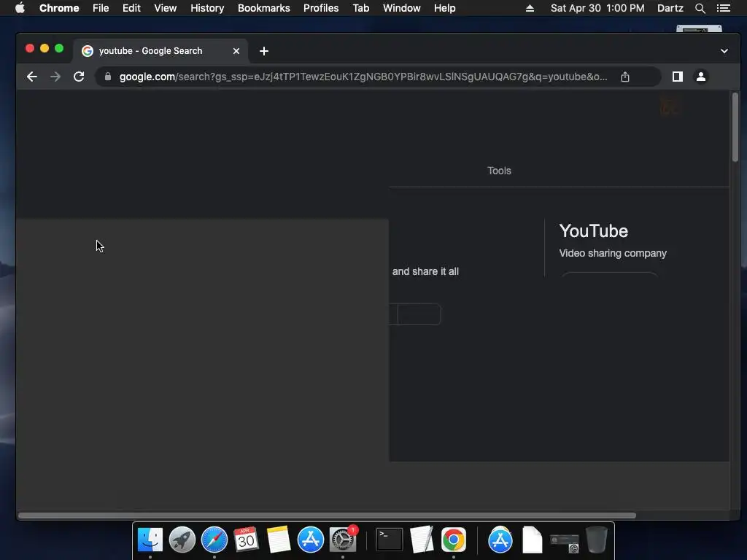Open Notes from the Dock
This screenshot has height=560, width=747.
(279, 540)
